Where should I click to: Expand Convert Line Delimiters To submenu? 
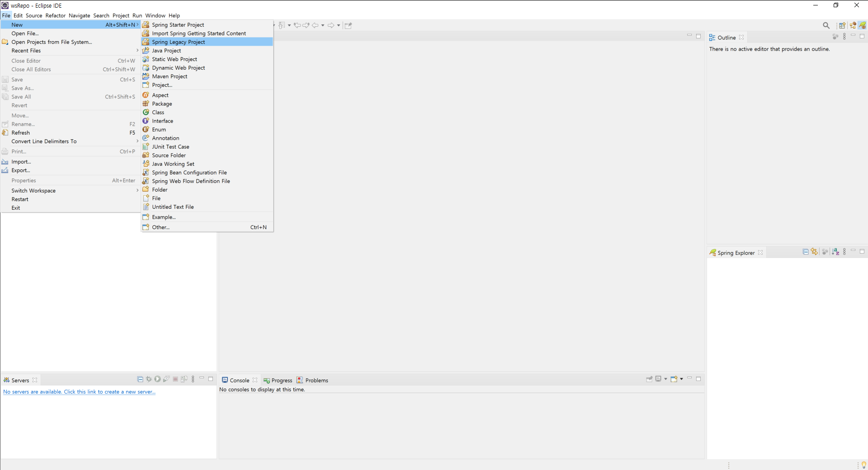point(70,141)
